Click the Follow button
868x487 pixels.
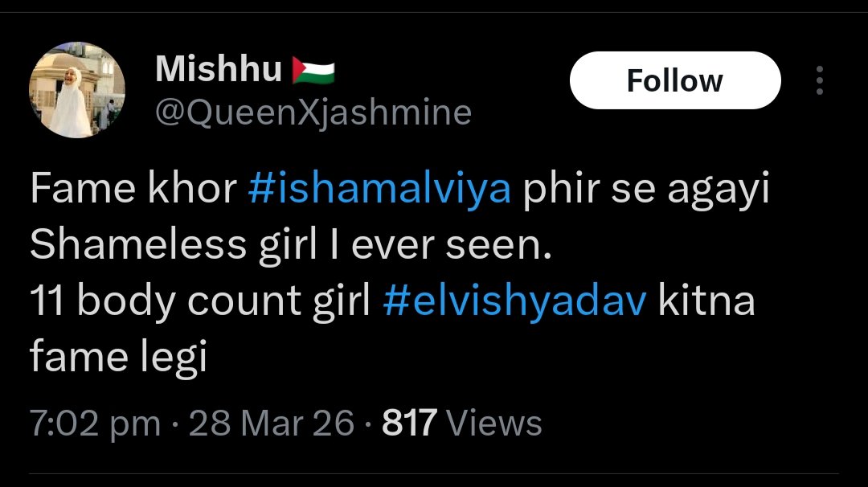tap(674, 80)
